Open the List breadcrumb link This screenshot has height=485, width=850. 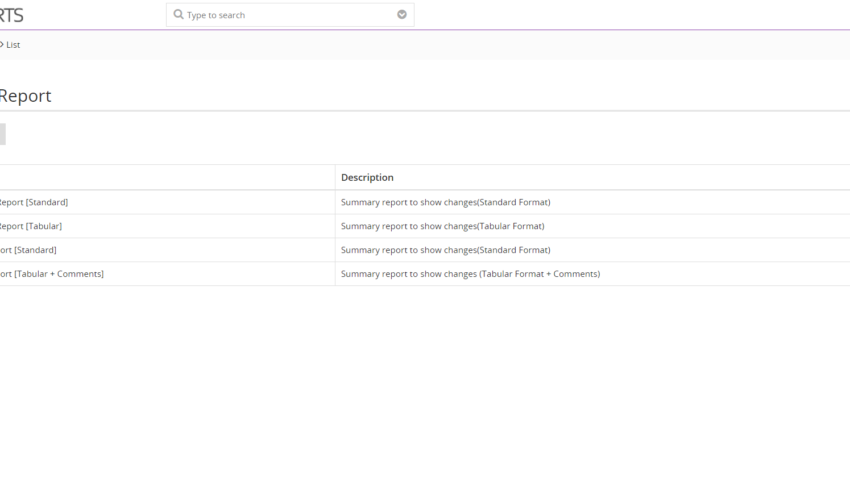coord(13,45)
